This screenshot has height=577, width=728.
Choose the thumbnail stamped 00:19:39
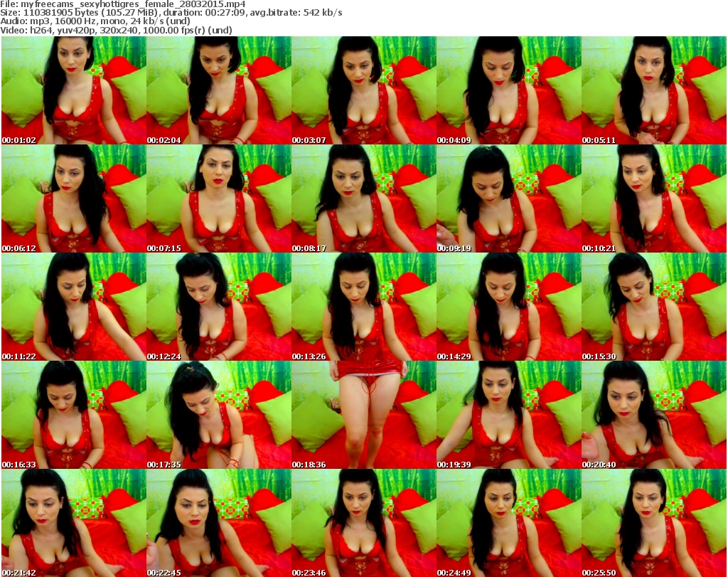tap(509, 415)
